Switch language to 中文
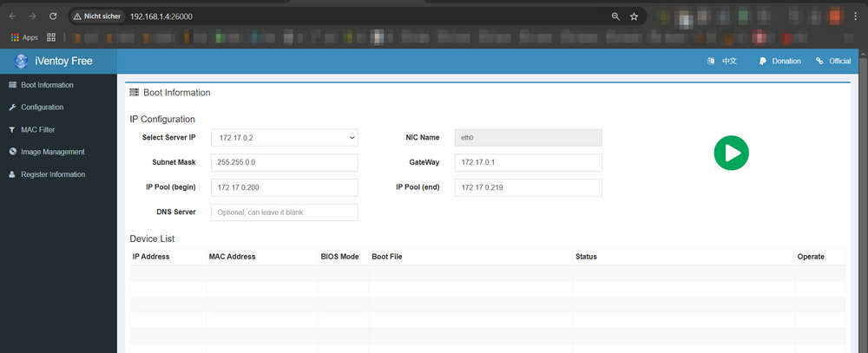 click(x=729, y=62)
